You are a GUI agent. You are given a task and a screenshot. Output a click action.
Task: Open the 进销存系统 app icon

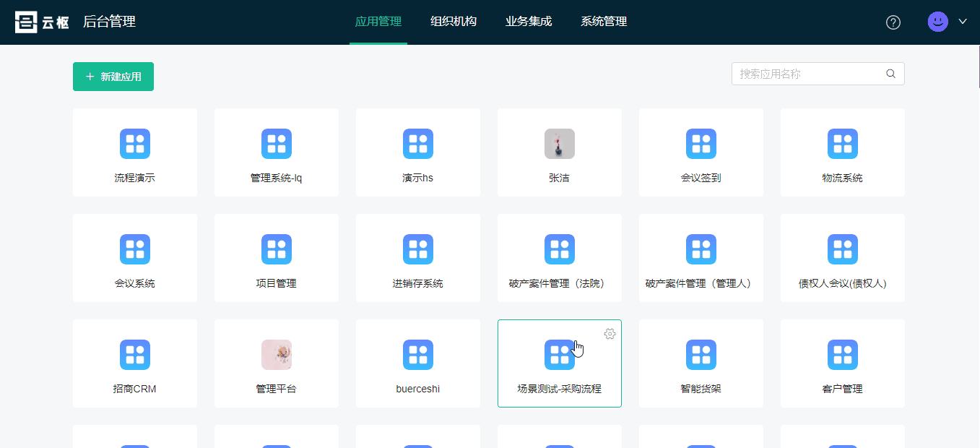click(418, 249)
